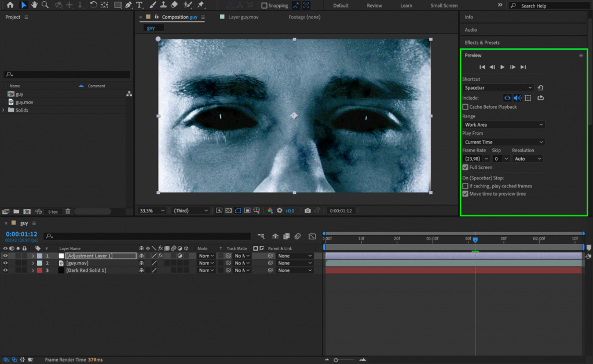Move the current time indicator on the timeline
Screen dimensions: 593x364
pos(475,238)
